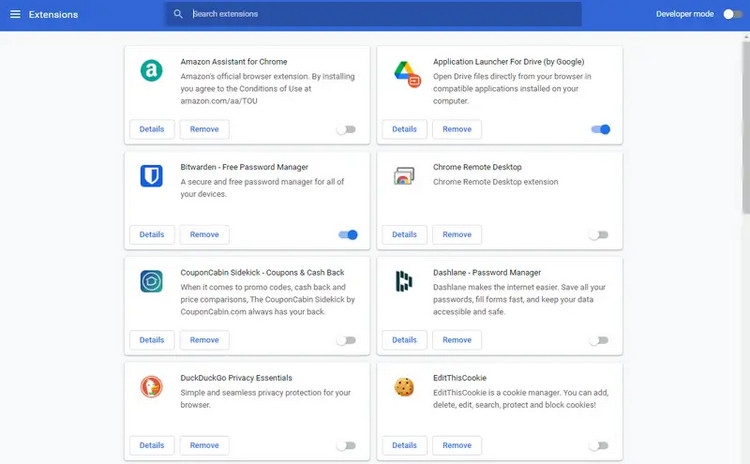
Task: Remove Chrome Remote Desktop
Action: (x=457, y=234)
